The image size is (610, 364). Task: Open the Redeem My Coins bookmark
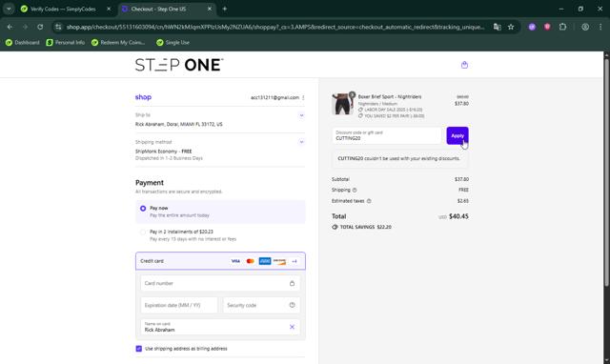(x=118, y=42)
